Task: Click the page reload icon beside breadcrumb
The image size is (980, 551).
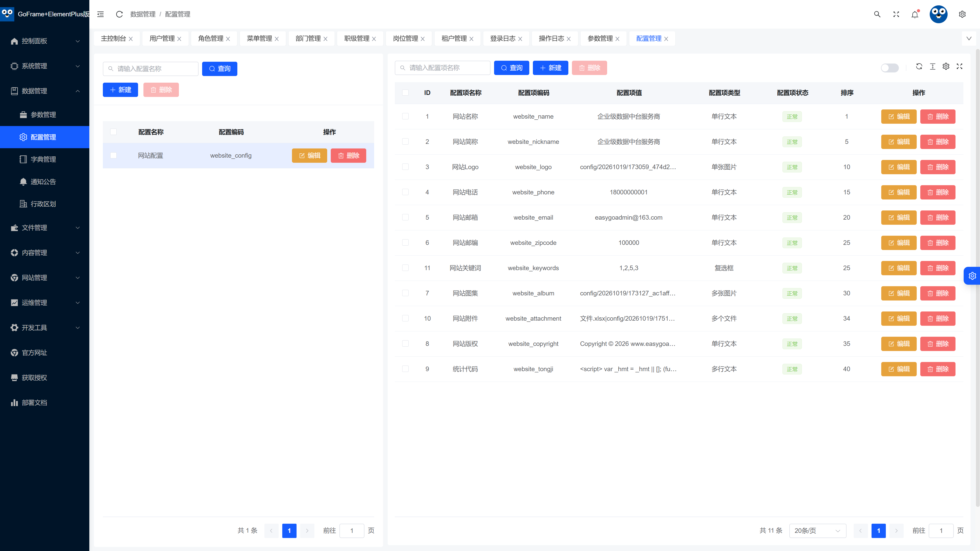Action: (x=119, y=14)
